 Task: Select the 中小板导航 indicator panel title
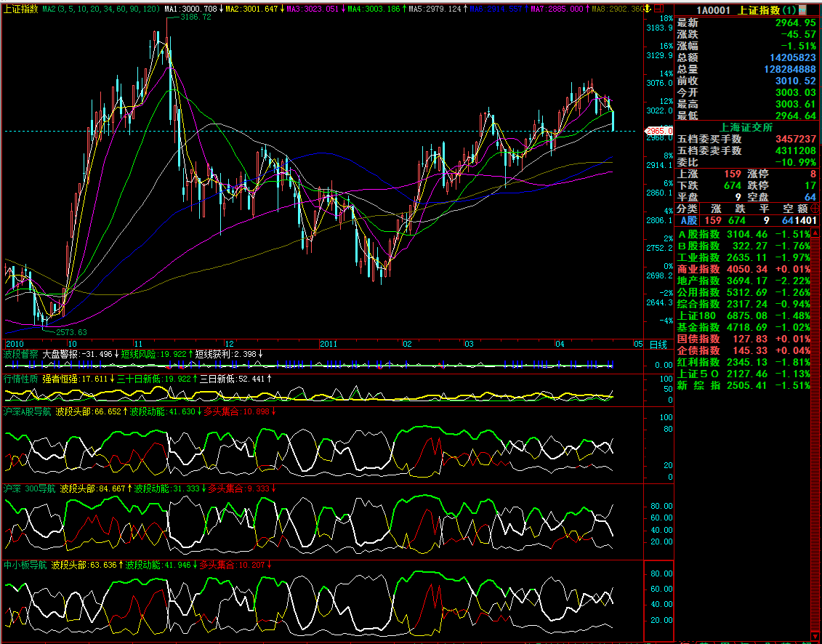(x=25, y=565)
